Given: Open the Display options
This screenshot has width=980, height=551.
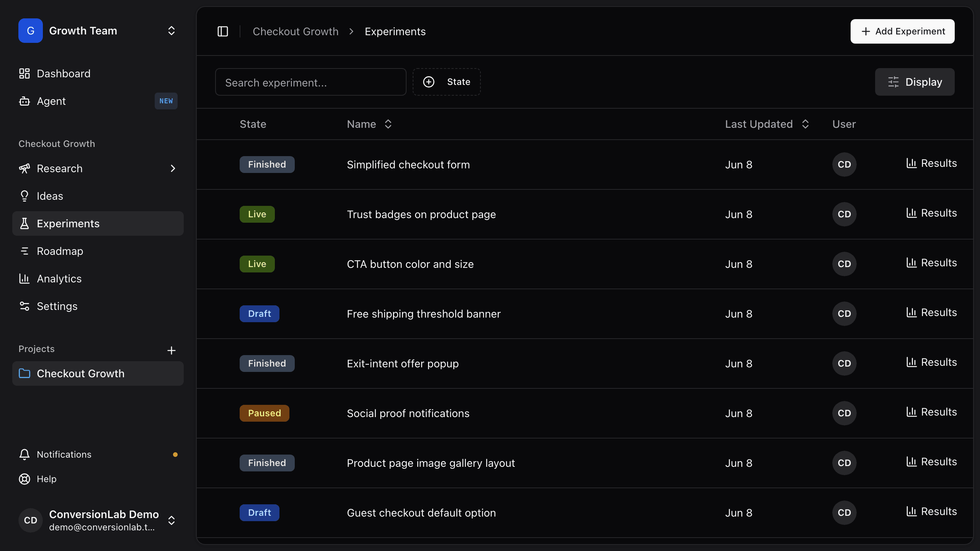Looking at the screenshot, I should pyautogui.click(x=915, y=82).
